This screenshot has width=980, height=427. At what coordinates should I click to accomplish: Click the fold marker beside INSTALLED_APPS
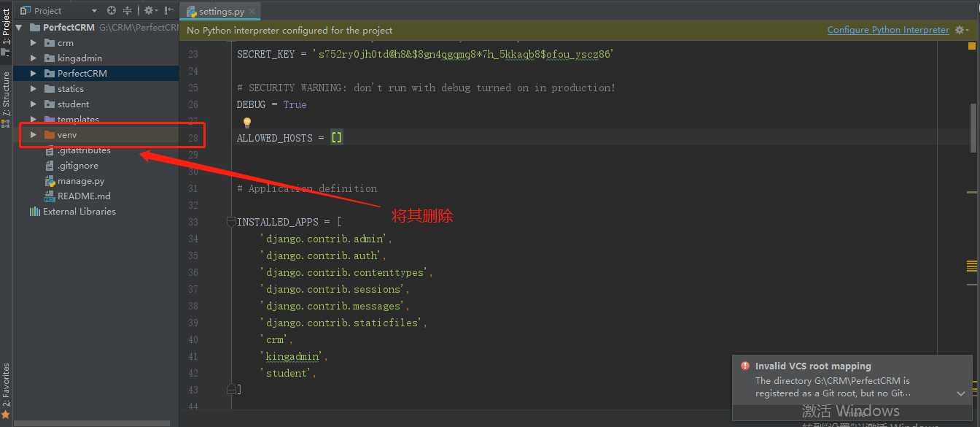point(231,222)
